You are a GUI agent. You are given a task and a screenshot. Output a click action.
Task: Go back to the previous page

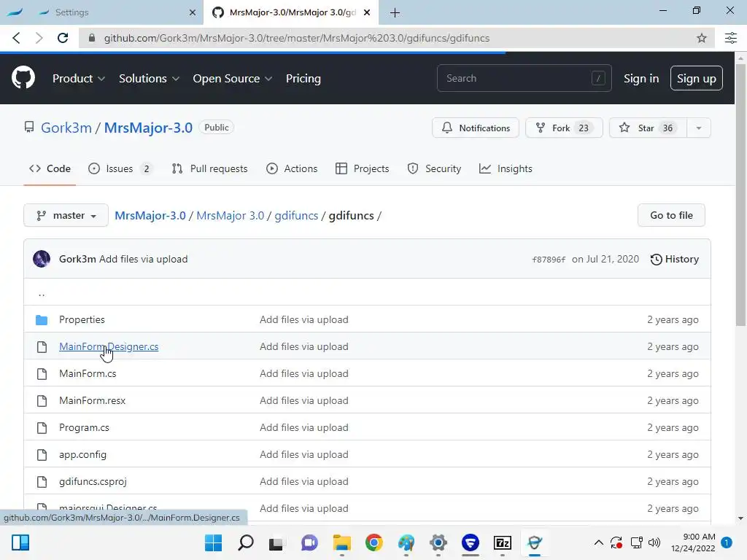(x=16, y=38)
